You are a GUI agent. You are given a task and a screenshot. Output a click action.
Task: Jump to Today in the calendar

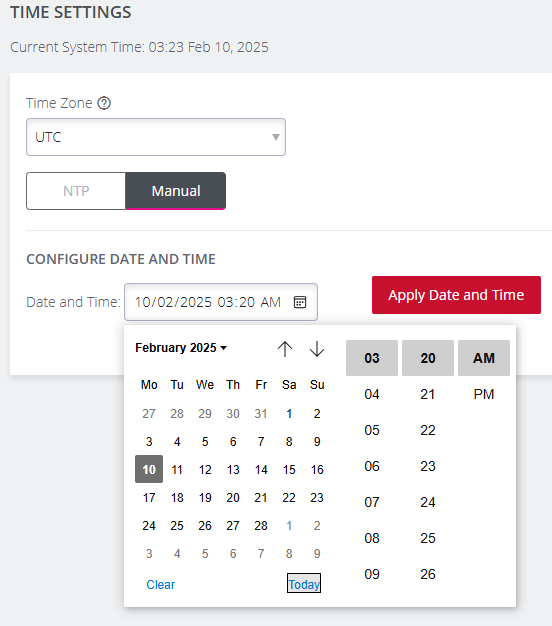[x=304, y=584]
